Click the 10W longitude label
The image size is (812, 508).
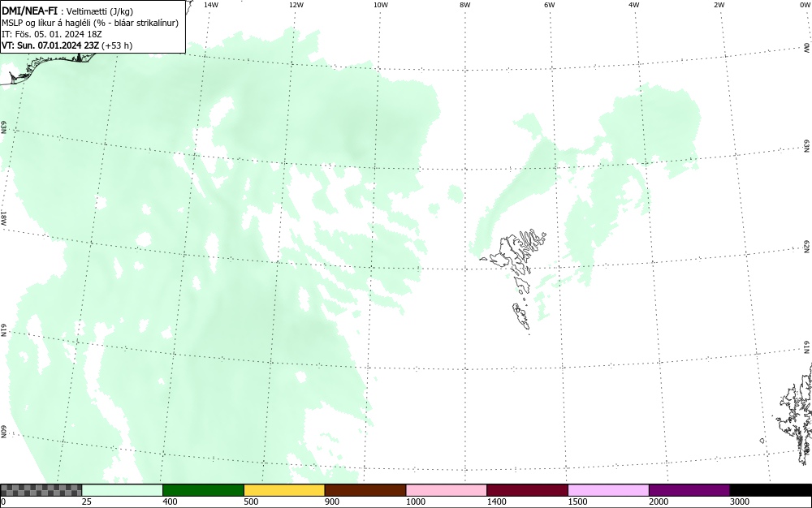click(381, 5)
